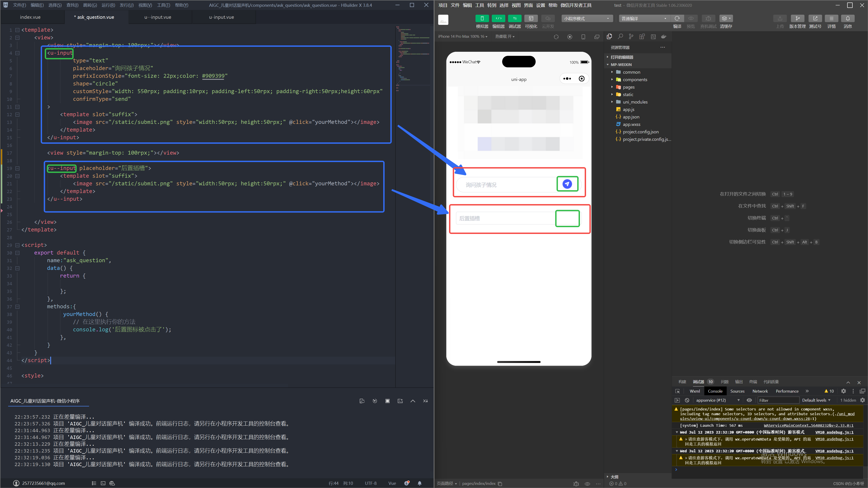
Task: Click the HBuilder console stop square icon
Action: (x=388, y=401)
